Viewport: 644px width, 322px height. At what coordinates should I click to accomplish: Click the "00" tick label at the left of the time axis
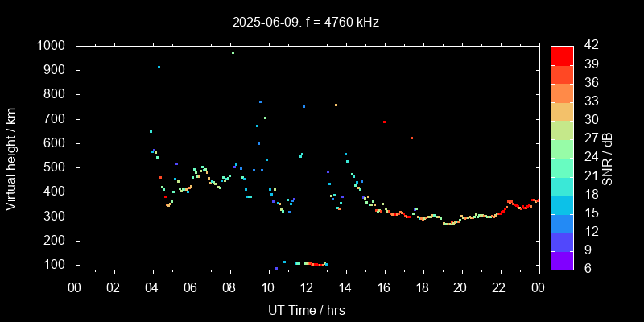pyautogui.click(x=76, y=287)
